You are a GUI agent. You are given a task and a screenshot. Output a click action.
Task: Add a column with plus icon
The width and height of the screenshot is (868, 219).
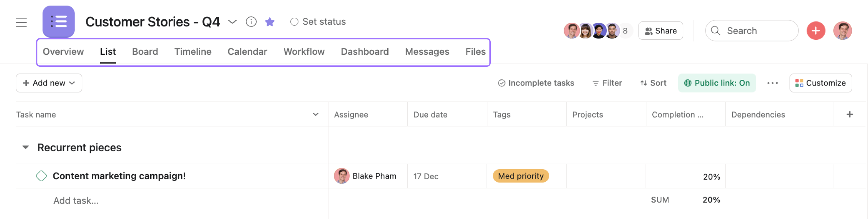pos(849,115)
